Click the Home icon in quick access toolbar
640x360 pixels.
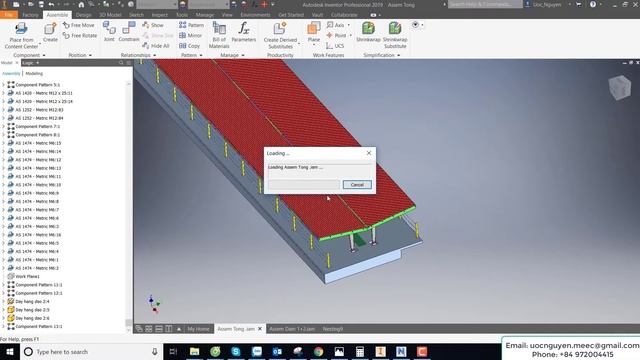tap(81, 5)
